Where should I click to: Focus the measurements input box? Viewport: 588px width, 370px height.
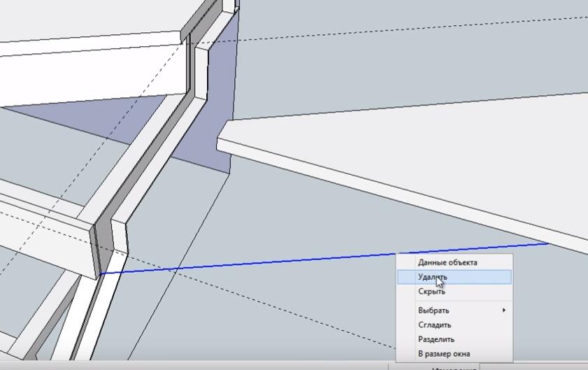click(531, 367)
